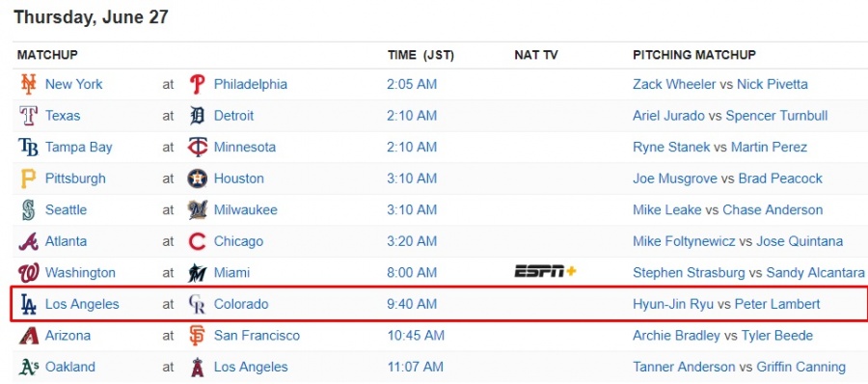Open Peter Lambert pitcher profile
Screen dimensions: 868x384
pyautogui.click(x=777, y=304)
